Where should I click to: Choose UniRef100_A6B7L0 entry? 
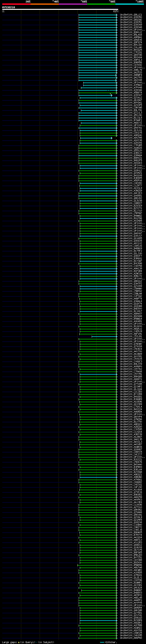[x=131, y=540]
